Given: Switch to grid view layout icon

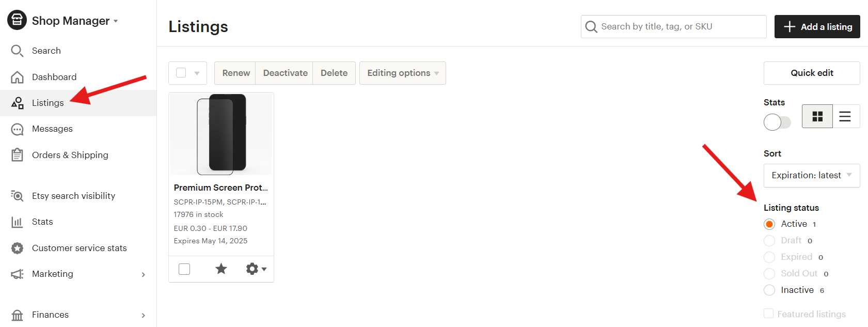Looking at the screenshot, I should 817,116.
